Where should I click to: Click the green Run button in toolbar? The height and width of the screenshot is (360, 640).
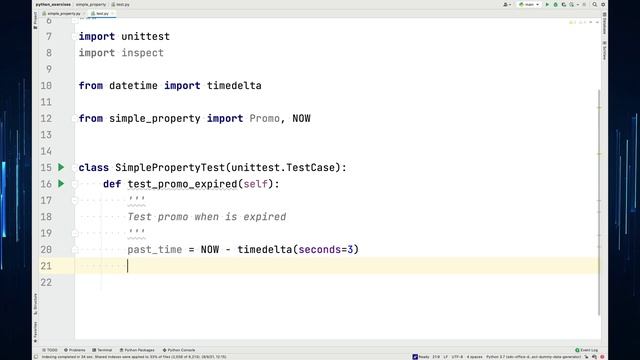click(547, 4)
